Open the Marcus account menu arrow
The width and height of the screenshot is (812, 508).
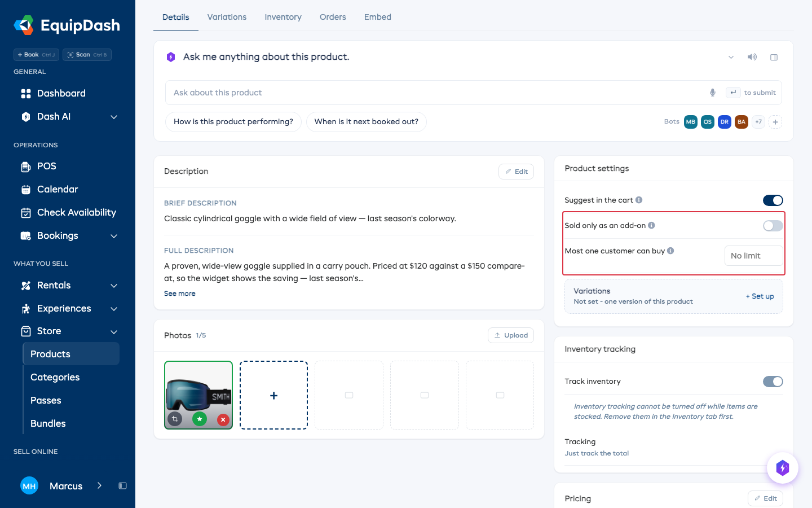point(99,485)
